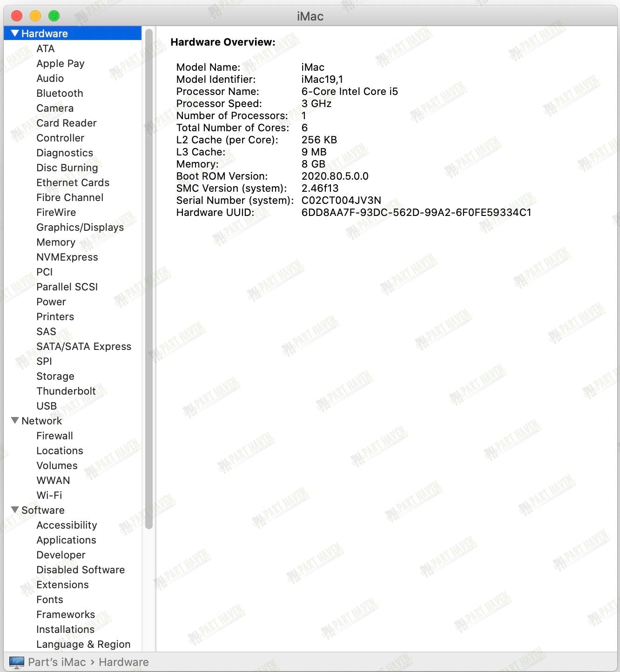
Task: Show NVMExpress information
Action: (x=67, y=257)
